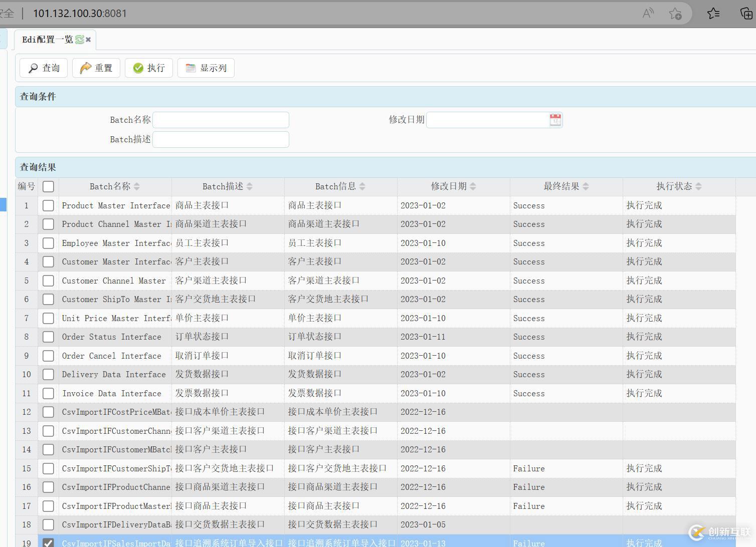
Task: Click the 查询条件 panel header
Action: point(386,97)
